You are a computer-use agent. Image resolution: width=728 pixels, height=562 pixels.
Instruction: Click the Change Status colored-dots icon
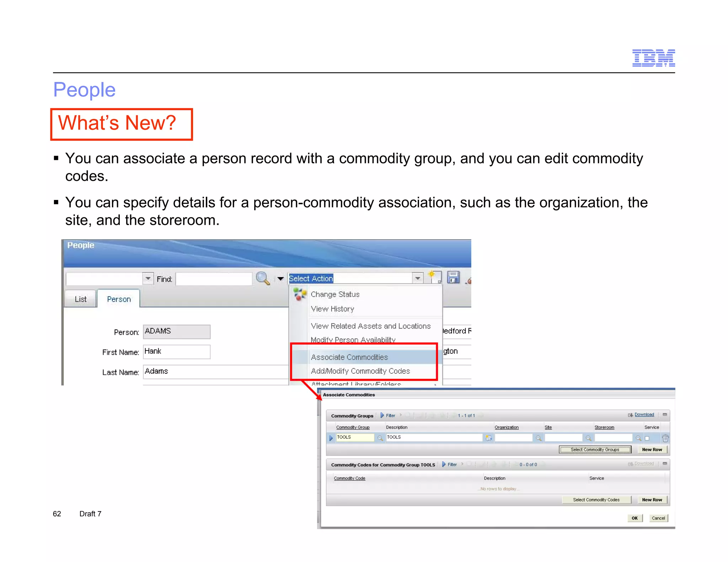(x=300, y=294)
